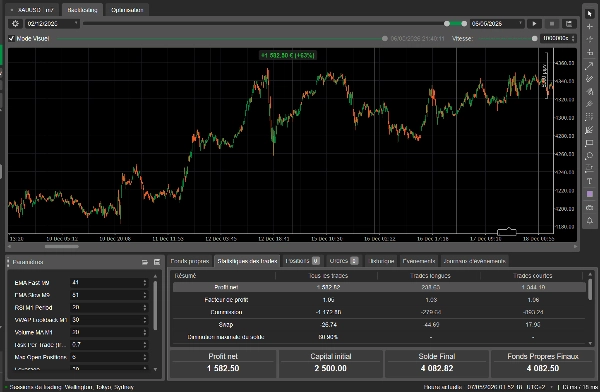Select the Text tool
Screen dimensions: 600x392
pos(589,181)
